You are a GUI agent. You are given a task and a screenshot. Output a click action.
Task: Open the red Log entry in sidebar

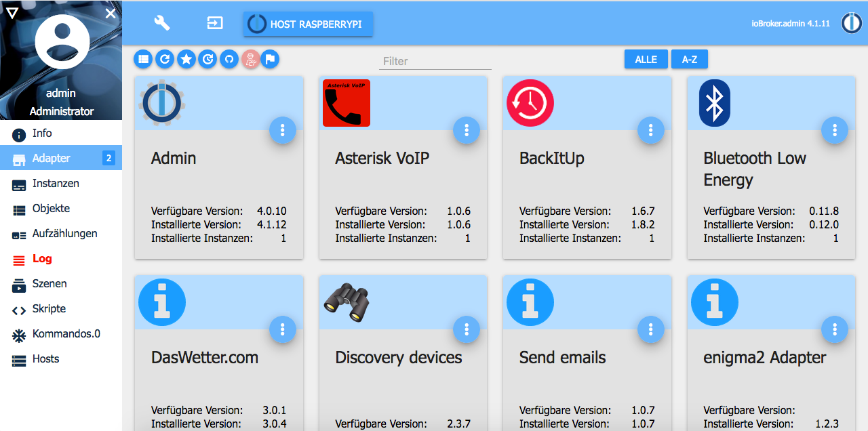(x=61, y=259)
